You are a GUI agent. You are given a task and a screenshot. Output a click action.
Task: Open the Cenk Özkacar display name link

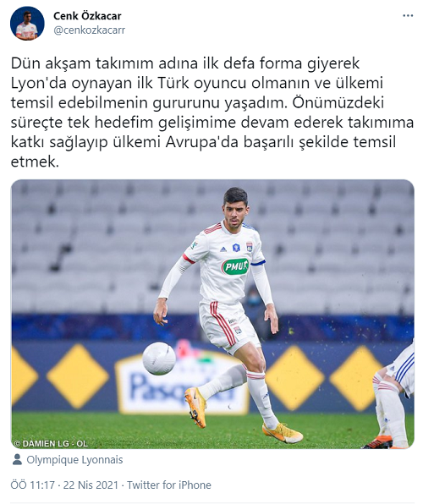[87, 16]
